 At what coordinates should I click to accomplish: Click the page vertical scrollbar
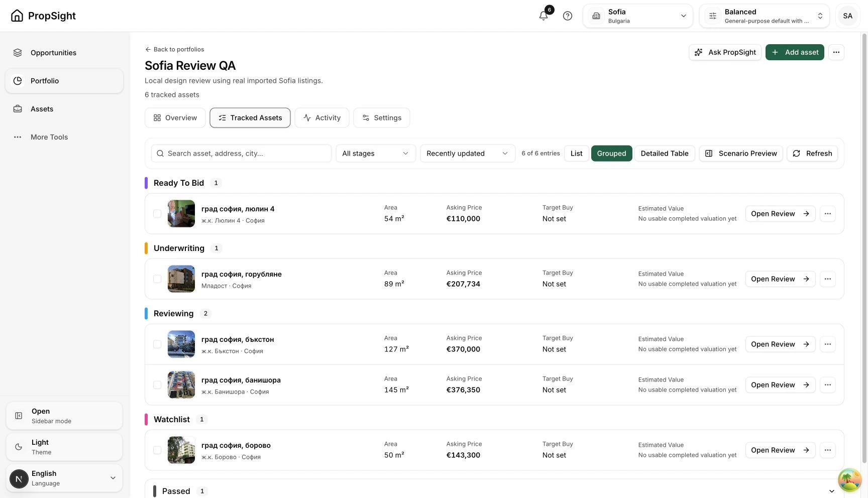click(x=864, y=248)
